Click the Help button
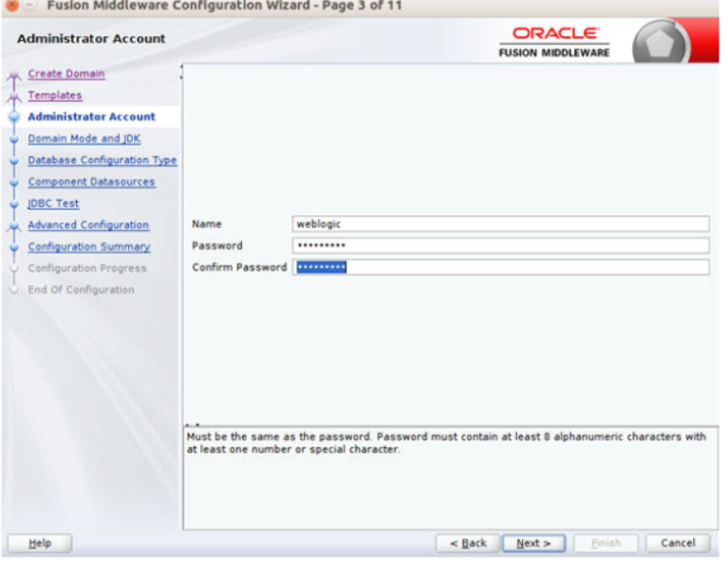This screenshot has width=728, height=565. point(40,543)
